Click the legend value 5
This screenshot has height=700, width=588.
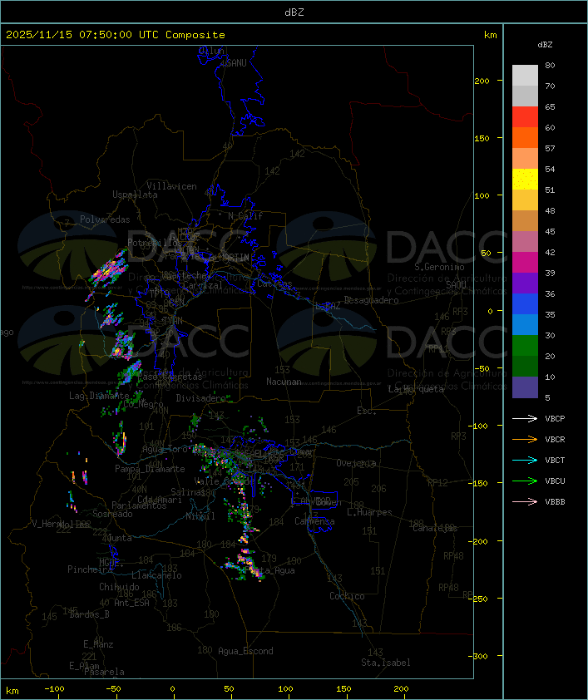click(x=548, y=397)
